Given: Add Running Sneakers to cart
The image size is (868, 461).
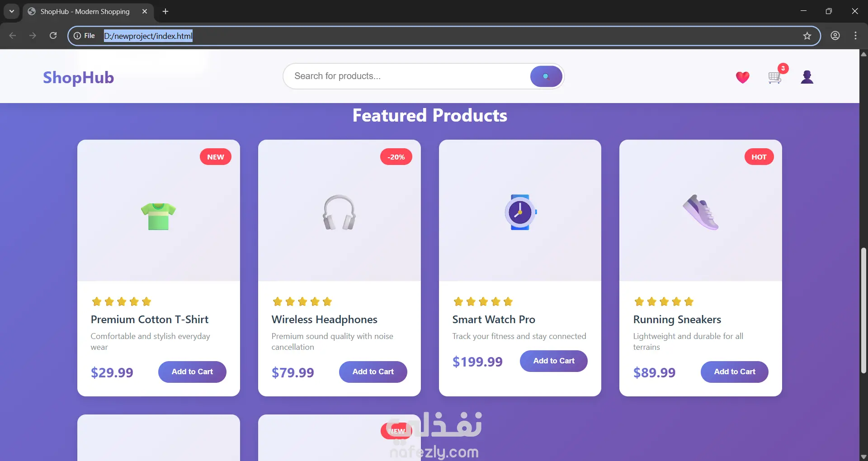Looking at the screenshot, I should pos(735,372).
